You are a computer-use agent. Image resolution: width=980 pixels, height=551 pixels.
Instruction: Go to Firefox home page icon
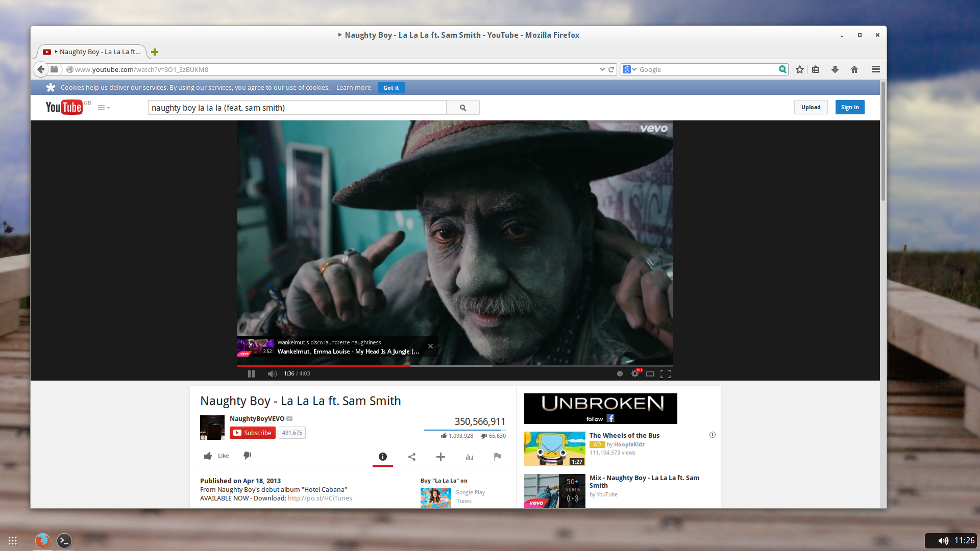click(x=854, y=69)
